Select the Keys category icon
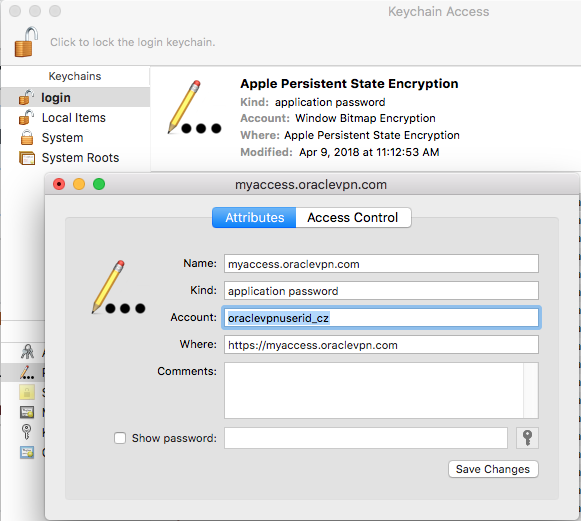 point(26,432)
